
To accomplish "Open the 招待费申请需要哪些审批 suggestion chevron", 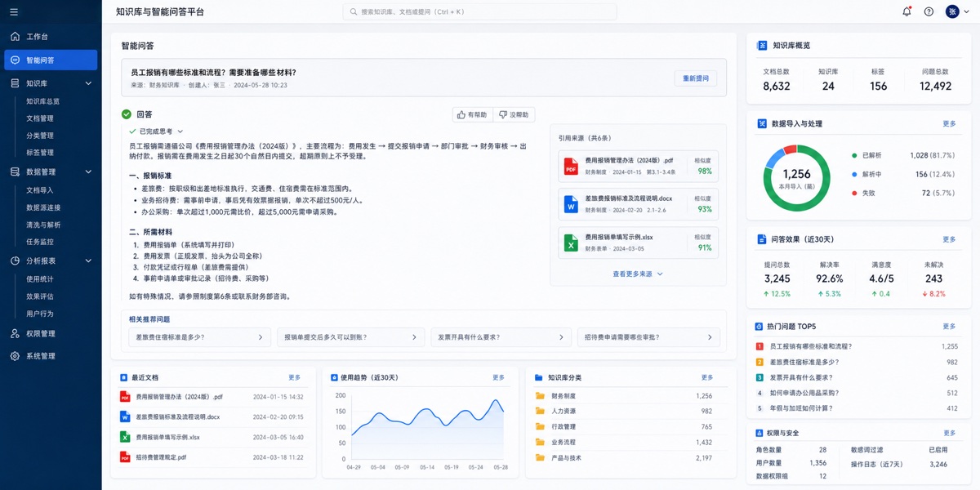I will coord(709,337).
